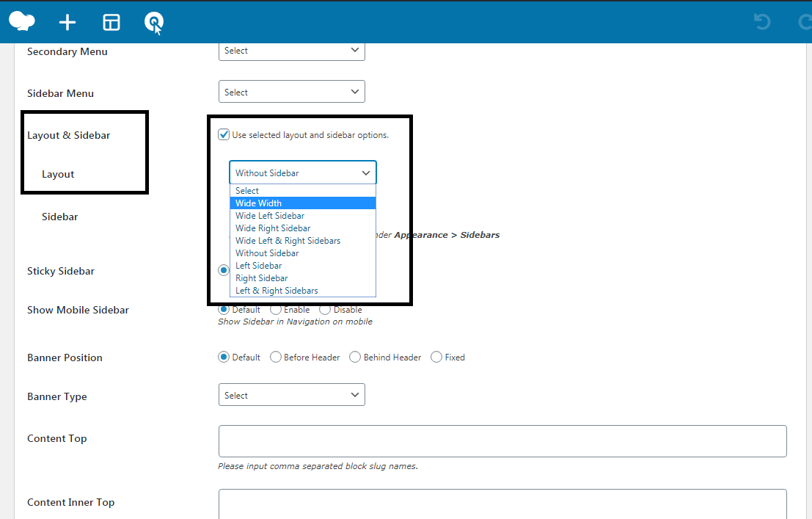Image resolution: width=812 pixels, height=519 pixels.
Task: Click the 'Secondary Menu' label
Action: 67,52
